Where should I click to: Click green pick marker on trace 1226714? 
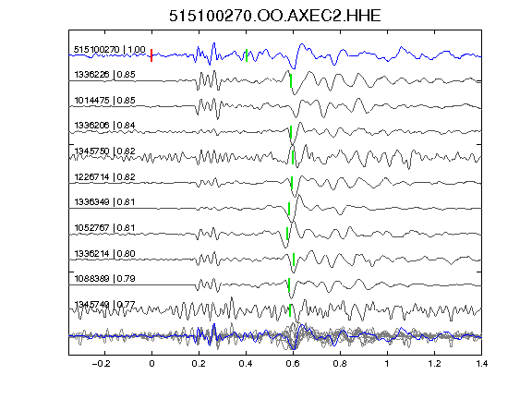point(292,183)
